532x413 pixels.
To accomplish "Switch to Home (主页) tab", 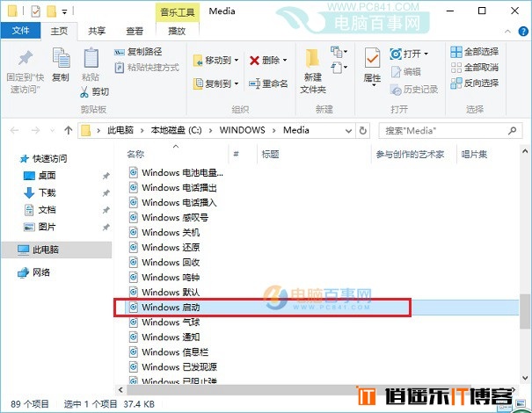I will click(59, 31).
